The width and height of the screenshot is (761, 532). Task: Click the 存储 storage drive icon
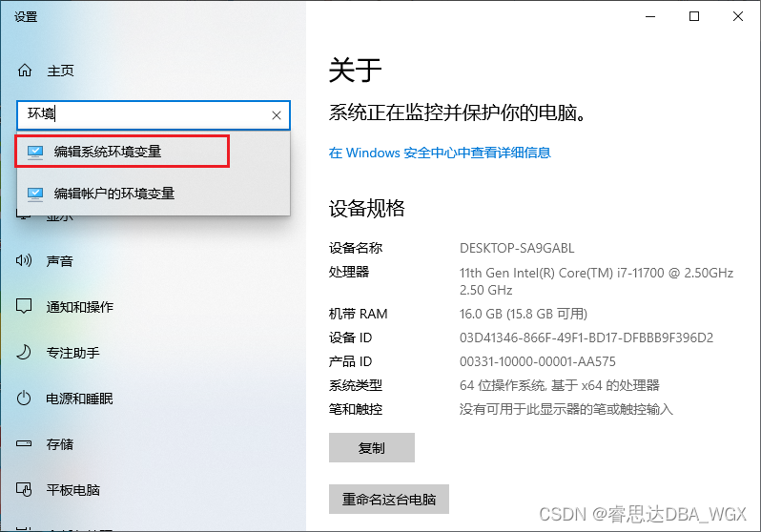coord(24,443)
